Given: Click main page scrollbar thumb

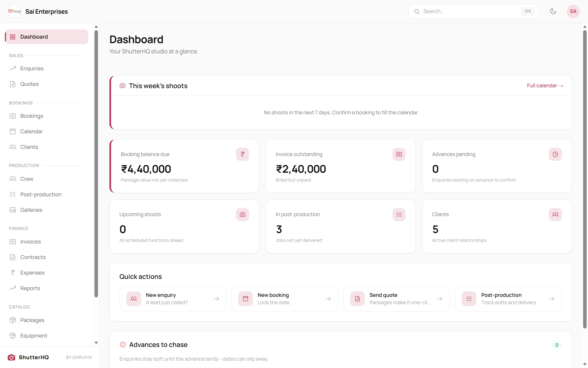Looking at the screenshot, I should [x=585, y=179].
